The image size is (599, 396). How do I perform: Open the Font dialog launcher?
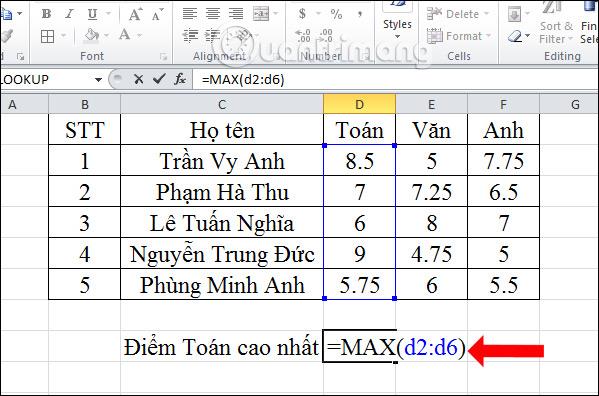164,57
